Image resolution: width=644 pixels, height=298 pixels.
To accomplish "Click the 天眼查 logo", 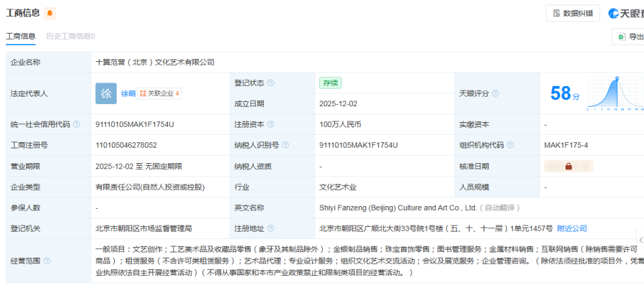I will click(x=626, y=13).
